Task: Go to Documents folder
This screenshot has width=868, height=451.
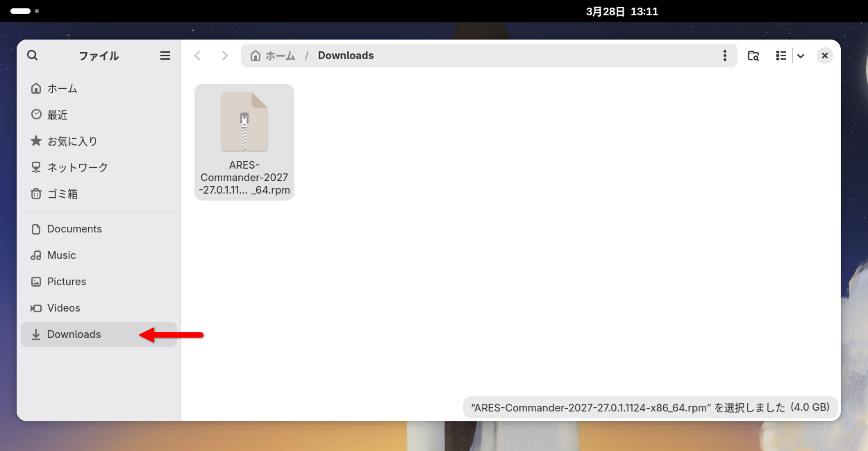Action: (x=74, y=229)
